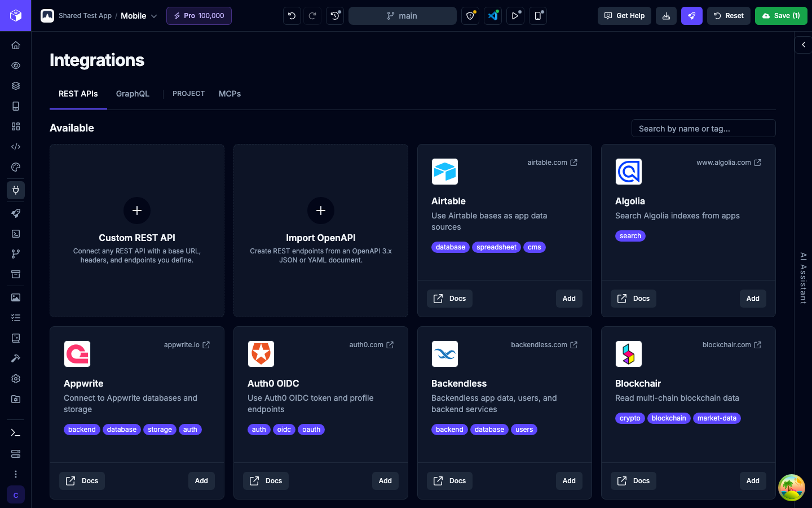Click the run play icon in toolbar
The width and height of the screenshot is (812, 508).
[515, 16]
